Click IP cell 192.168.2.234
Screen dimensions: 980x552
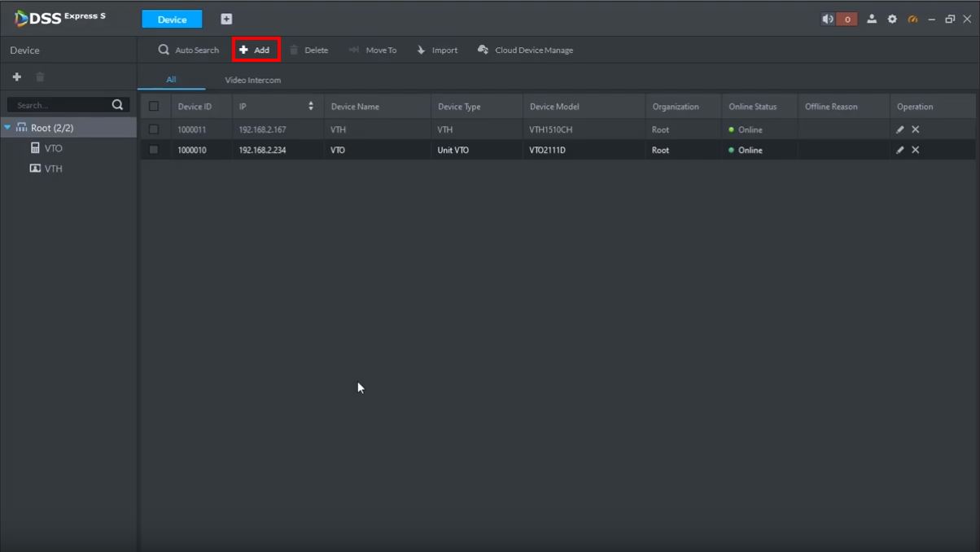point(262,150)
